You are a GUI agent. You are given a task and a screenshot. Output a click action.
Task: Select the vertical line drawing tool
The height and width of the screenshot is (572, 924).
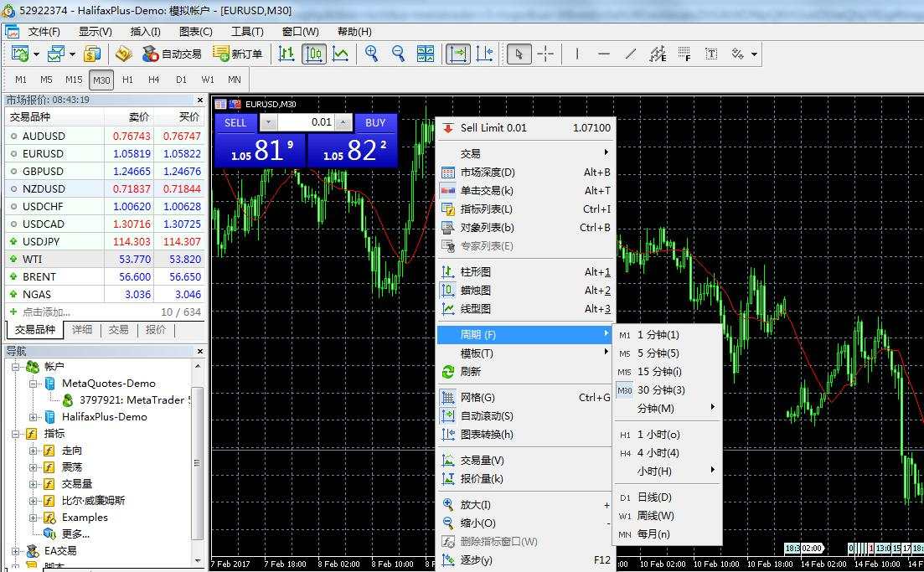click(577, 54)
